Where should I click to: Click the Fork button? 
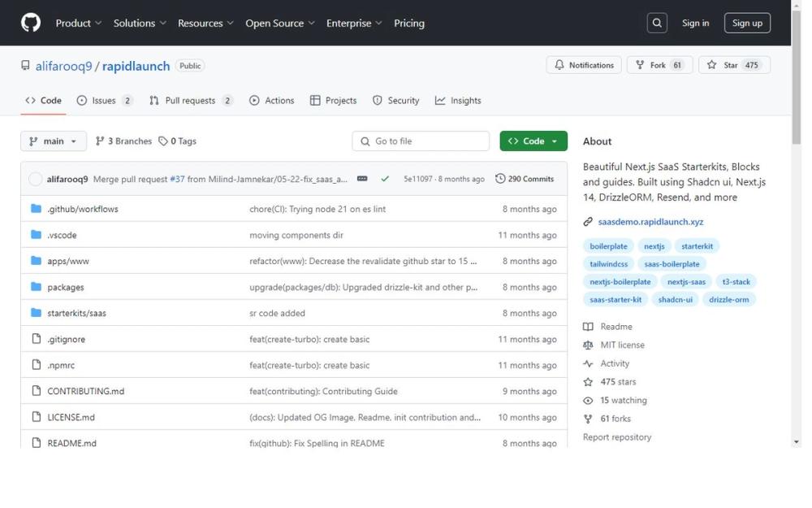(x=659, y=65)
